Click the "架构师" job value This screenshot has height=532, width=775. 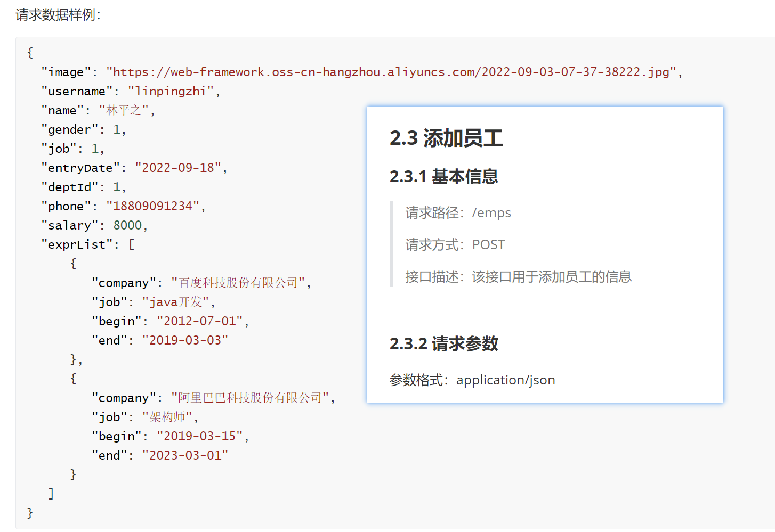pyautogui.click(x=167, y=417)
